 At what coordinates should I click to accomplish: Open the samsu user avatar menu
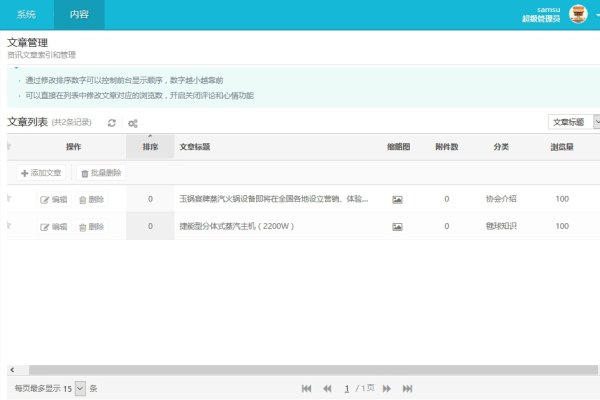(x=578, y=14)
